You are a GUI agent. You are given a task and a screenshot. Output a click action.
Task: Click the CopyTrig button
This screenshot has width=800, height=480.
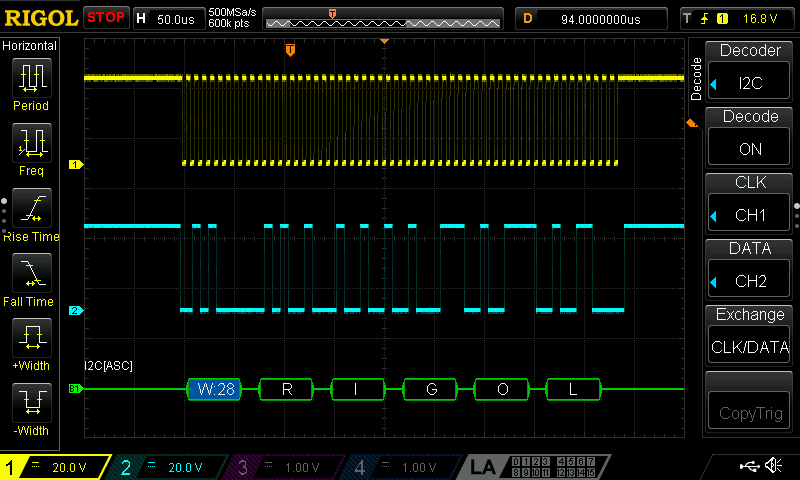pos(749,401)
